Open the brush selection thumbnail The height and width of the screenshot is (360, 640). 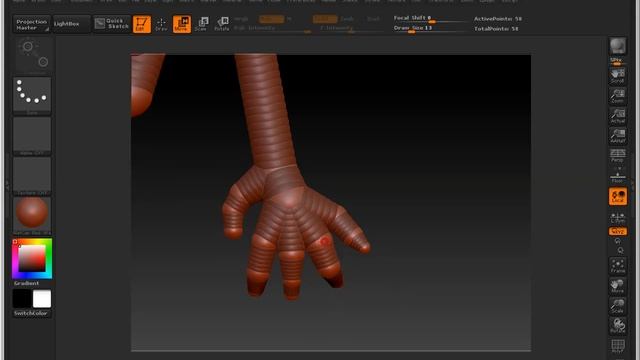tap(32, 56)
